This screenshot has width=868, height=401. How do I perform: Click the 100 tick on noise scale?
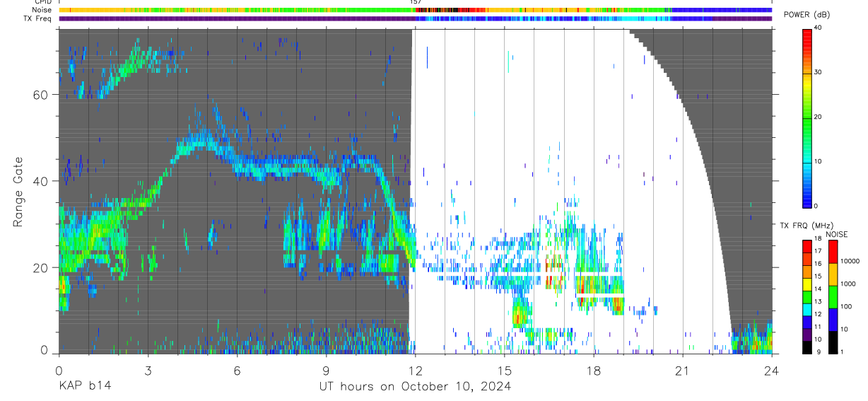tap(846, 306)
